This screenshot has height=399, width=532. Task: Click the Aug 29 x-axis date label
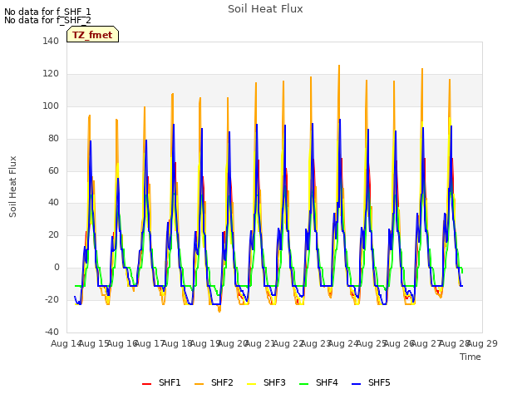[482, 343]
